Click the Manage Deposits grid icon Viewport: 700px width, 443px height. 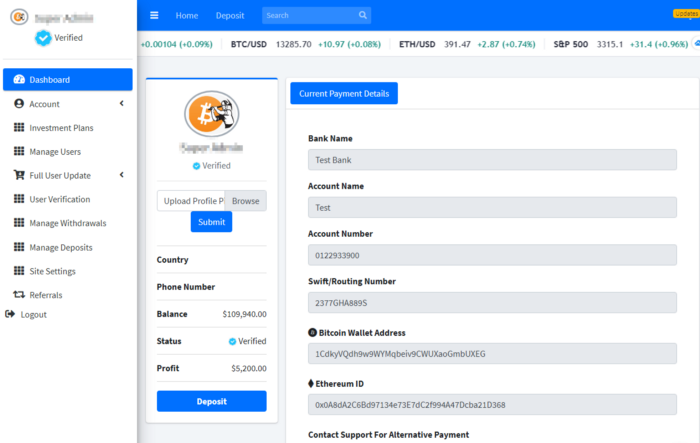click(x=19, y=247)
